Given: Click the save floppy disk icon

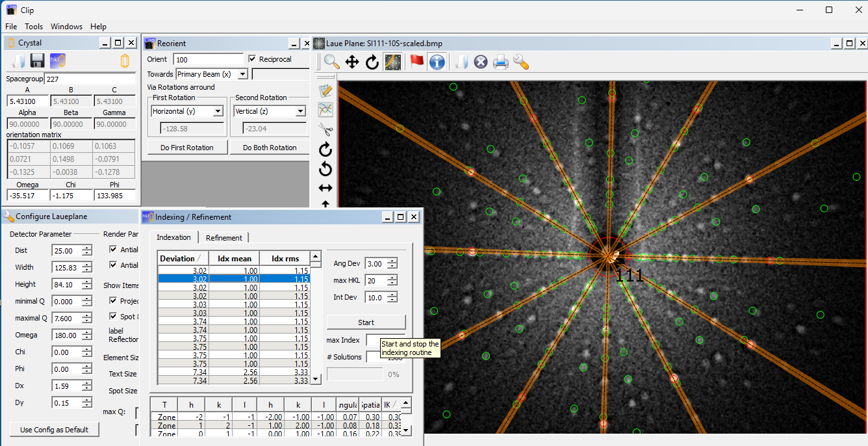Looking at the screenshot, I should [x=37, y=61].
